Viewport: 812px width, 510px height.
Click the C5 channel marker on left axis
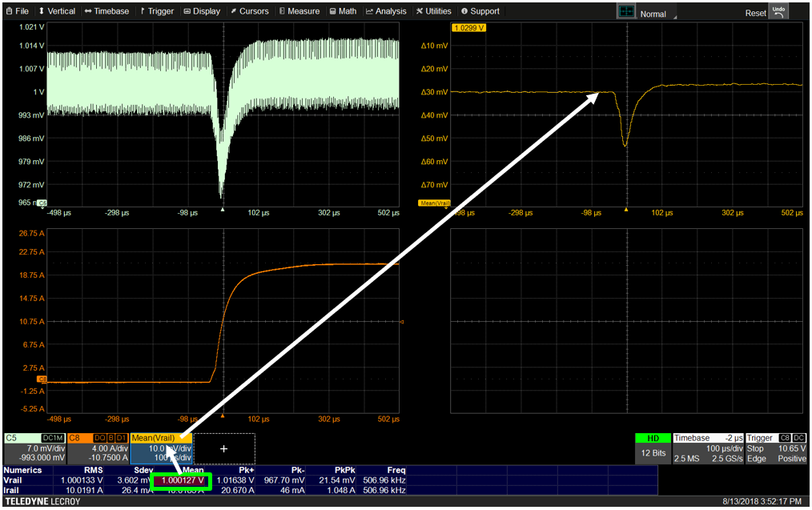(42, 203)
